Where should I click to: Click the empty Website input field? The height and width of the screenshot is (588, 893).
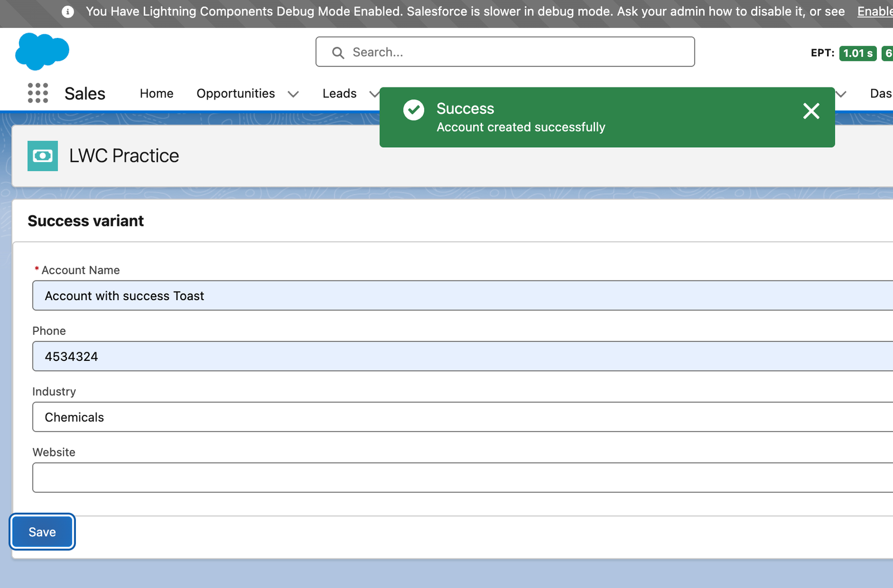[463, 478]
